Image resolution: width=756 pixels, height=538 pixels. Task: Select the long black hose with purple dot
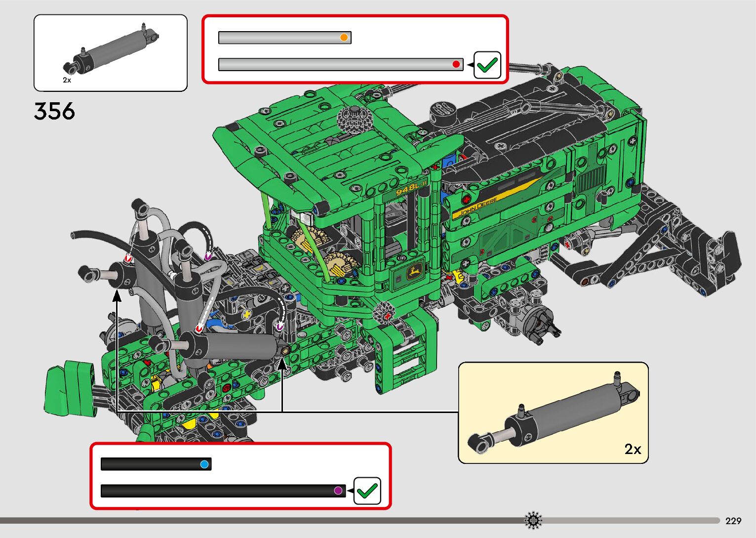(223, 491)
